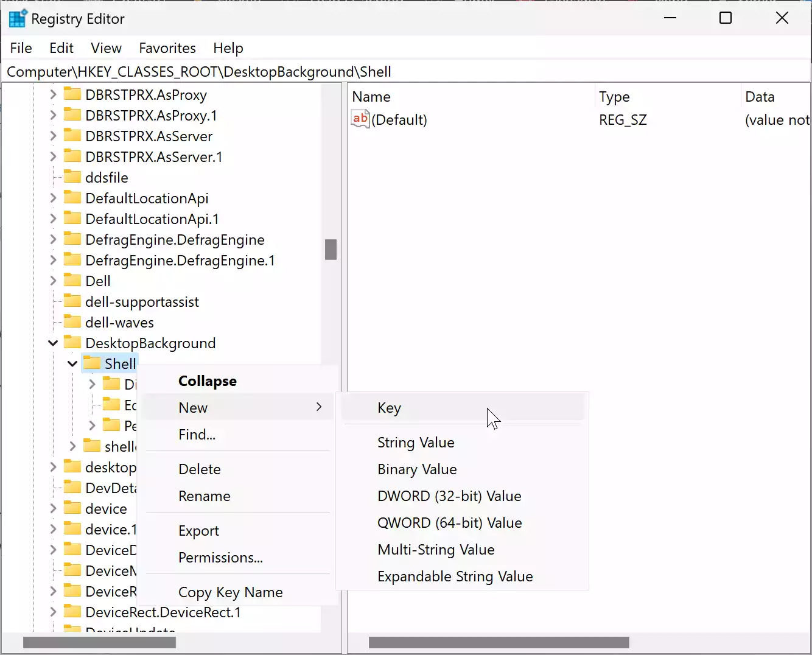Select QWORD (64-bit) Value
Image resolution: width=812 pixels, height=655 pixels.
463,523
